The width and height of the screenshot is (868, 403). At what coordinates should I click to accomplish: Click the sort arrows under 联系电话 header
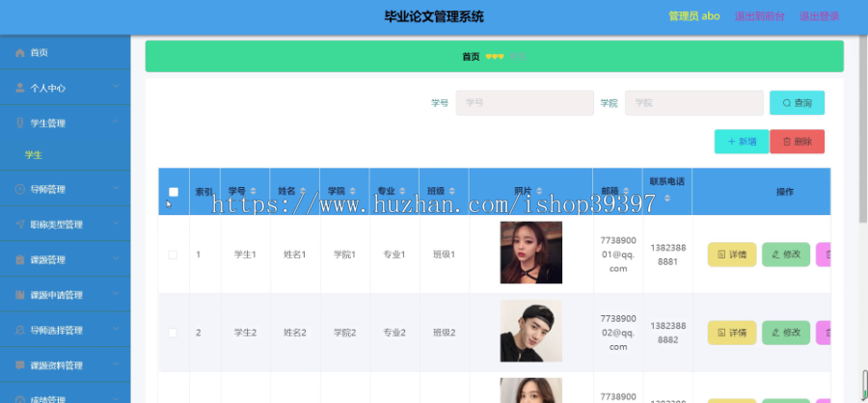pos(667,198)
